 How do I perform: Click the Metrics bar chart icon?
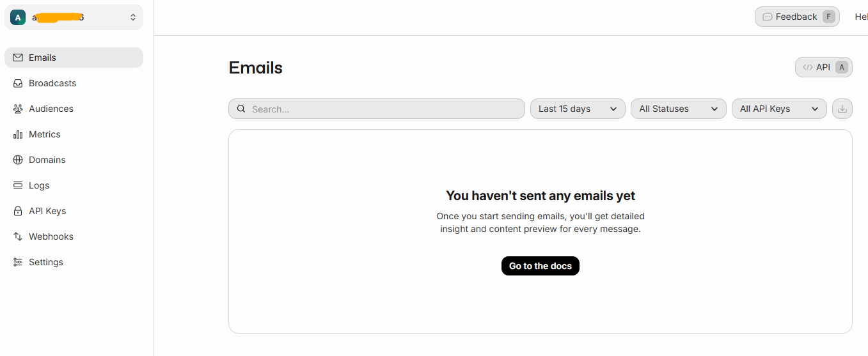18,134
